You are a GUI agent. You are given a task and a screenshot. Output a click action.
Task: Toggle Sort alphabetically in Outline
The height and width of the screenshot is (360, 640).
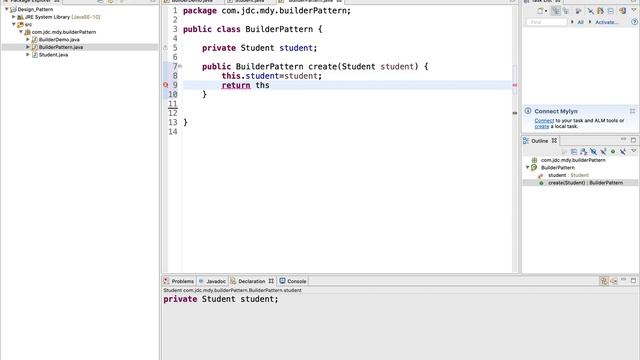click(x=584, y=151)
